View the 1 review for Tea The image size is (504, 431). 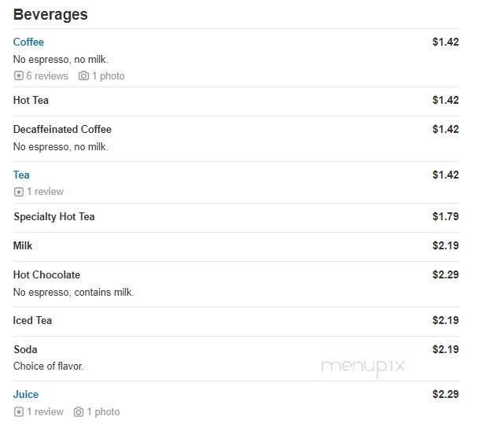pos(45,192)
